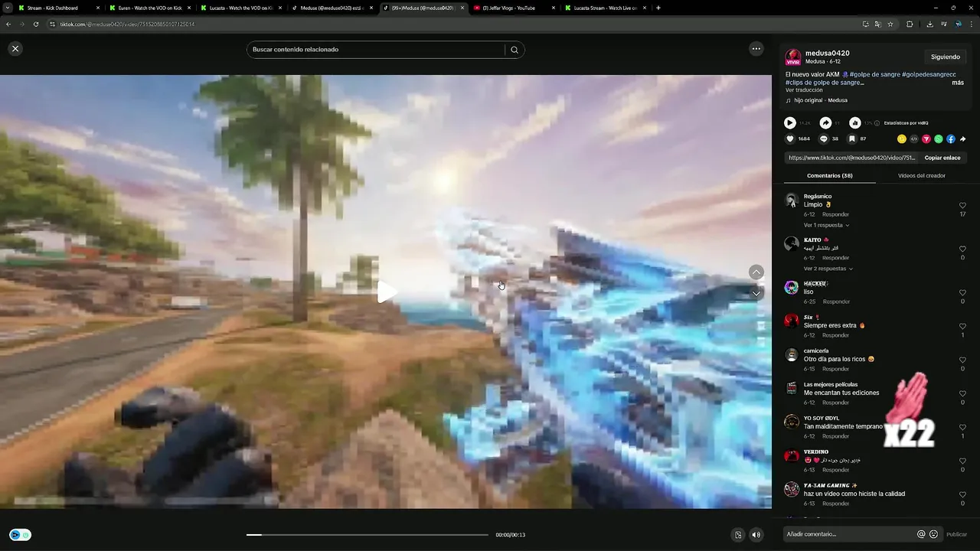Reply to Regásmico's comment
Image resolution: width=980 pixels, height=551 pixels.
[835, 214]
